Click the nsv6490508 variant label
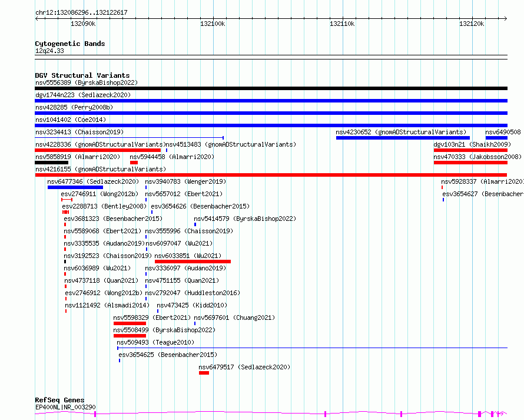 503,132
